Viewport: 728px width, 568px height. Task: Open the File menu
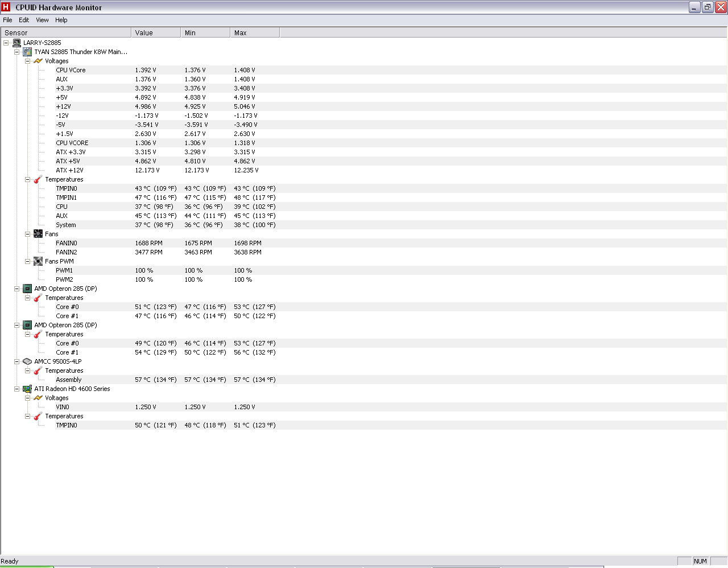pos(7,20)
